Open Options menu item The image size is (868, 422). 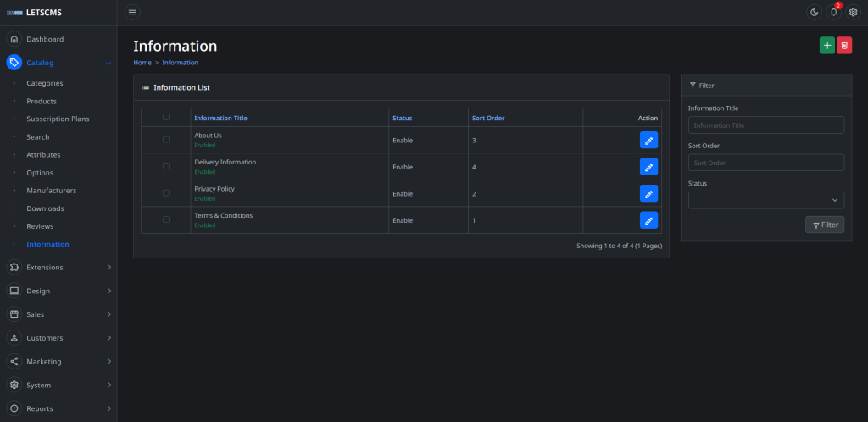pos(40,173)
